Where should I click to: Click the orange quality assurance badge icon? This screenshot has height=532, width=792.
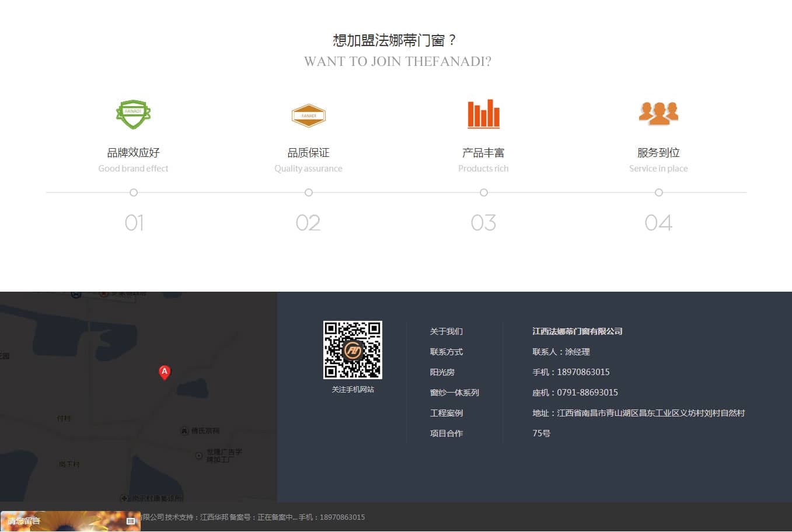point(308,116)
